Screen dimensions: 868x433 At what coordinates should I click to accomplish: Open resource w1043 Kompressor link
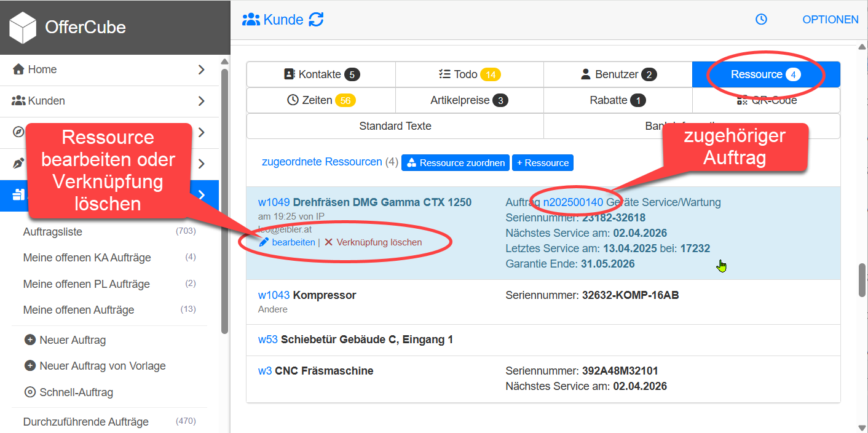tap(274, 295)
